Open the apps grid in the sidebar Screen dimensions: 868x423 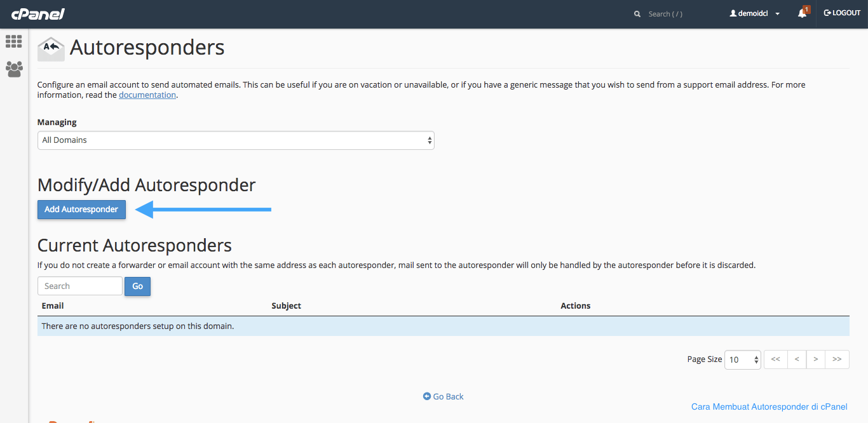[x=13, y=41]
